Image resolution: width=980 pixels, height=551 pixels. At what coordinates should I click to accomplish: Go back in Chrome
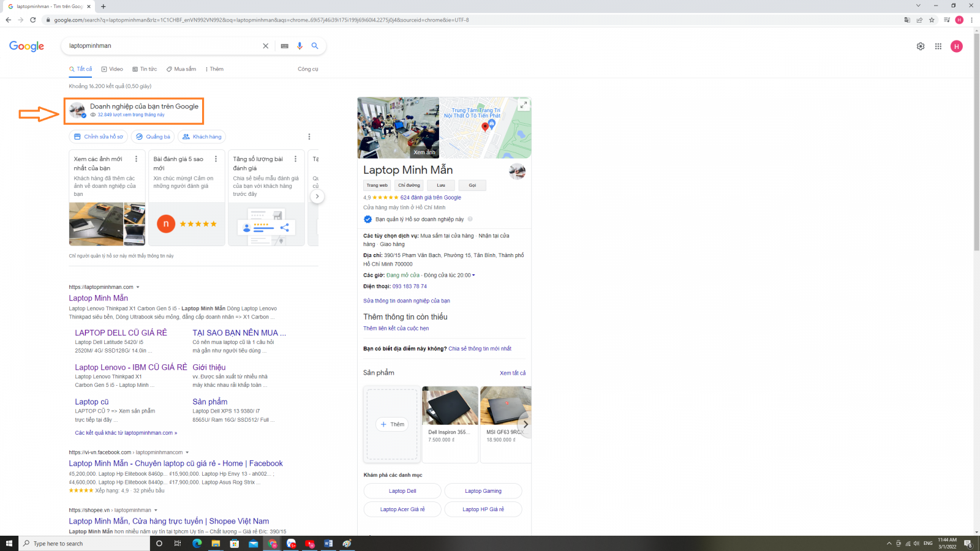pos(8,20)
